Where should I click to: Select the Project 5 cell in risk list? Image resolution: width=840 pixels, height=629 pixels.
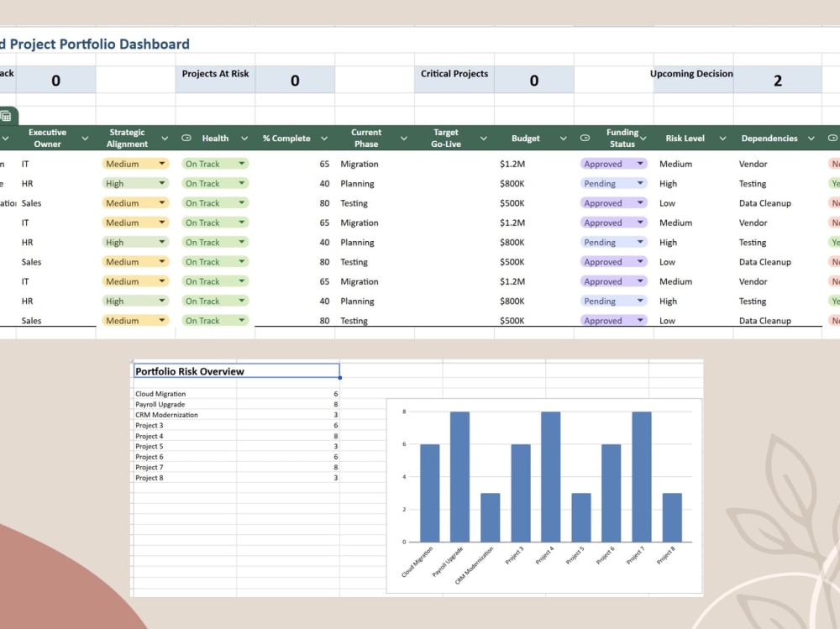[x=185, y=446]
